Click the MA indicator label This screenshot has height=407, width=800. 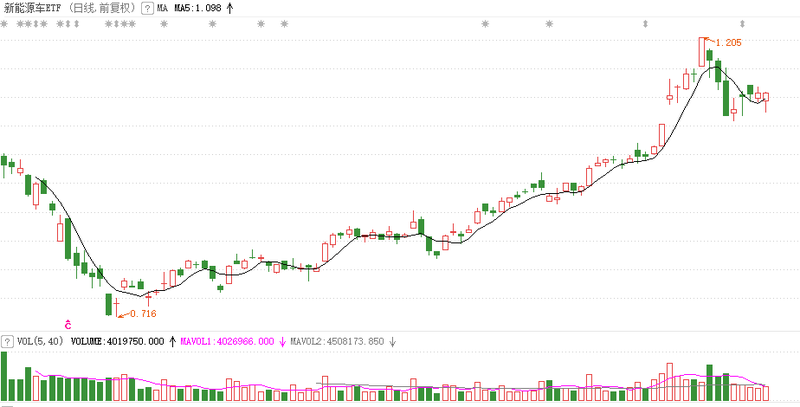pyautogui.click(x=162, y=8)
